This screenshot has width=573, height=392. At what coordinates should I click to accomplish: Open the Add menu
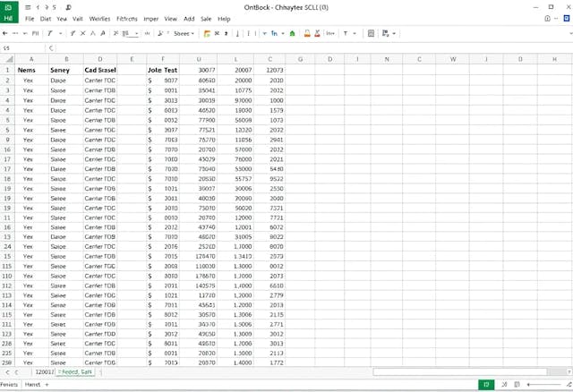[189, 19]
